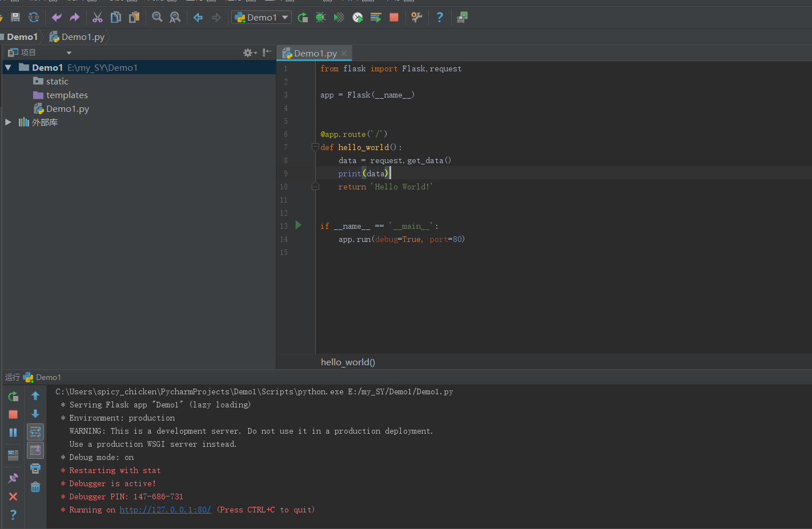Click the Synchronize files toolbar icon

(34, 17)
